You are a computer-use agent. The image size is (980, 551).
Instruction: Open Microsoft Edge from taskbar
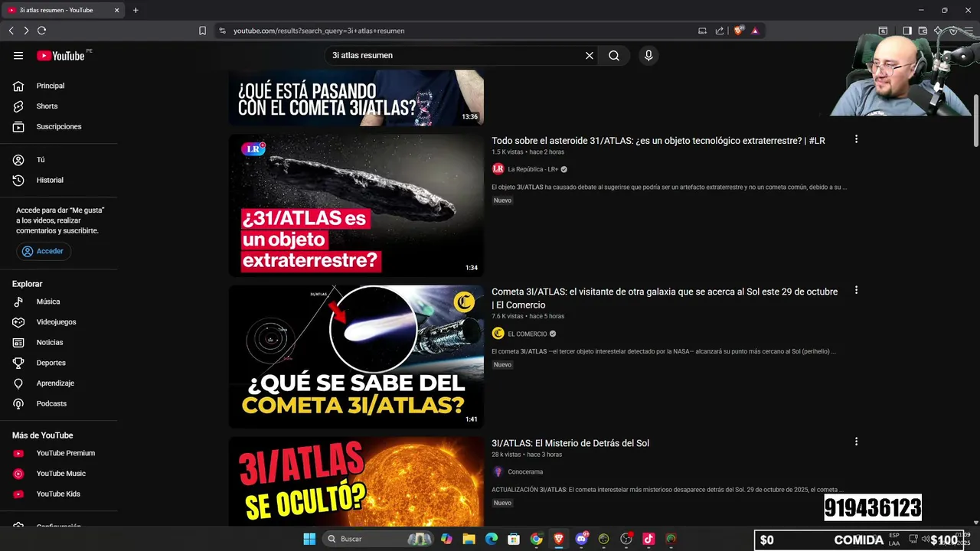coord(492,539)
